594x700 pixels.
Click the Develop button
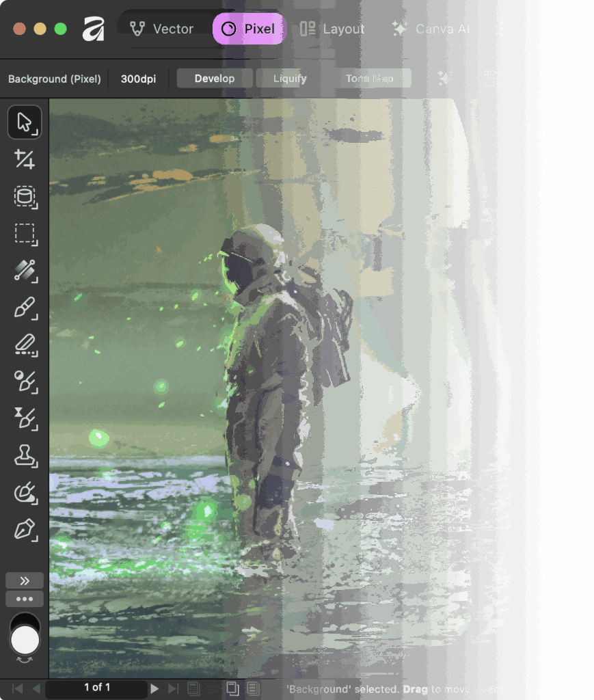(x=215, y=79)
